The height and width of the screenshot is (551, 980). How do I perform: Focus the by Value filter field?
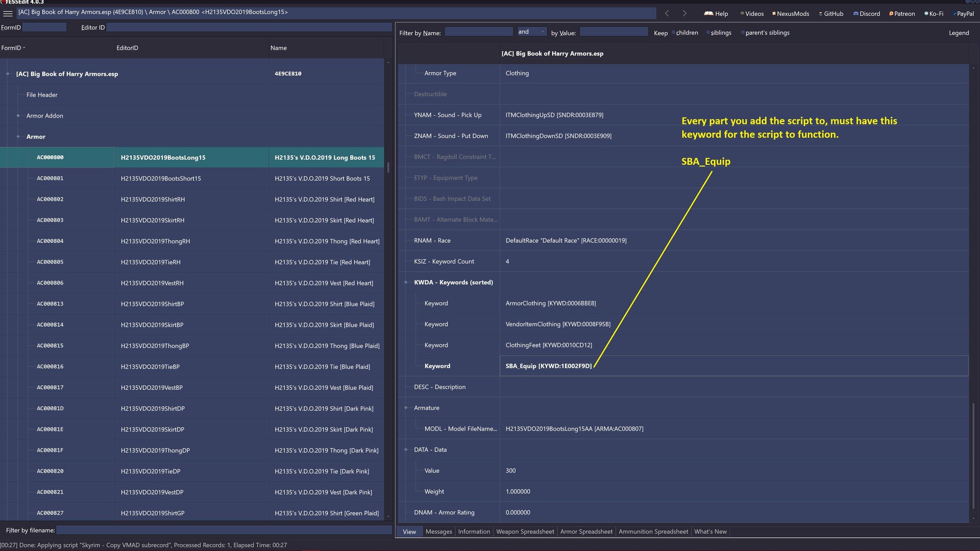pyautogui.click(x=614, y=32)
